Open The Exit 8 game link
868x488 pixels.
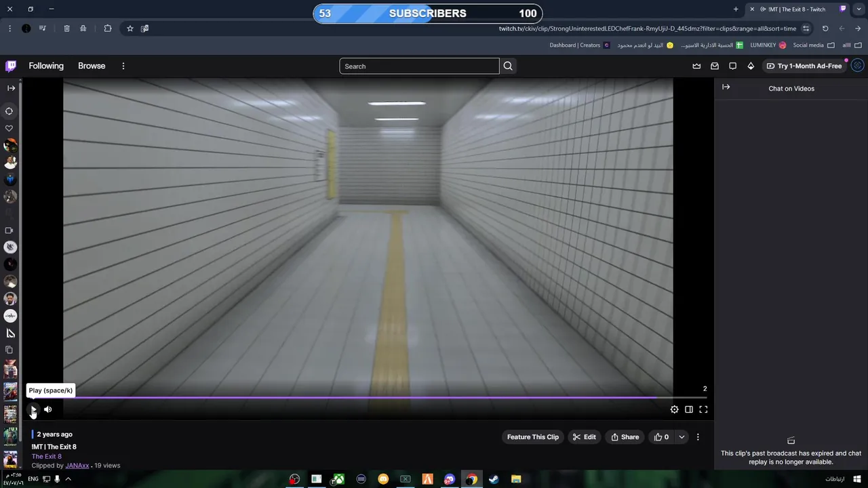(46, 456)
